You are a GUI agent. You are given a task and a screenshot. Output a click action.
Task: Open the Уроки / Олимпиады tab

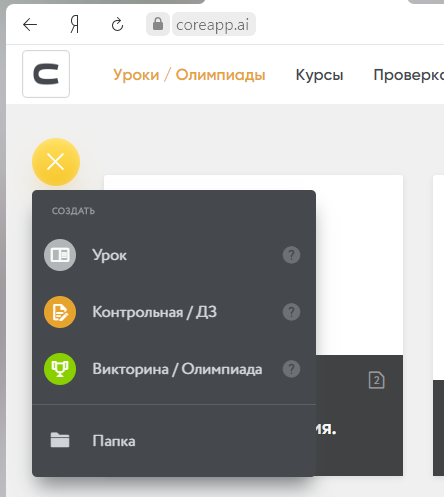click(189, 75)
